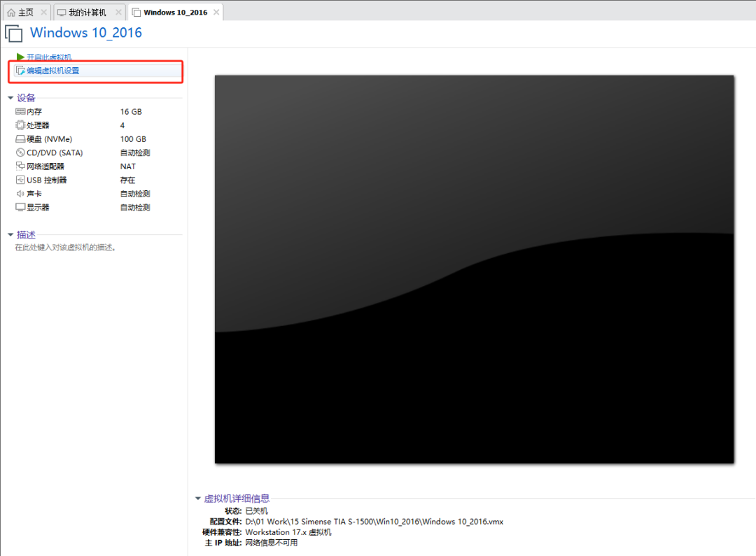
Task: Click the green play icon to power on VM
Action: click(20, 57)
